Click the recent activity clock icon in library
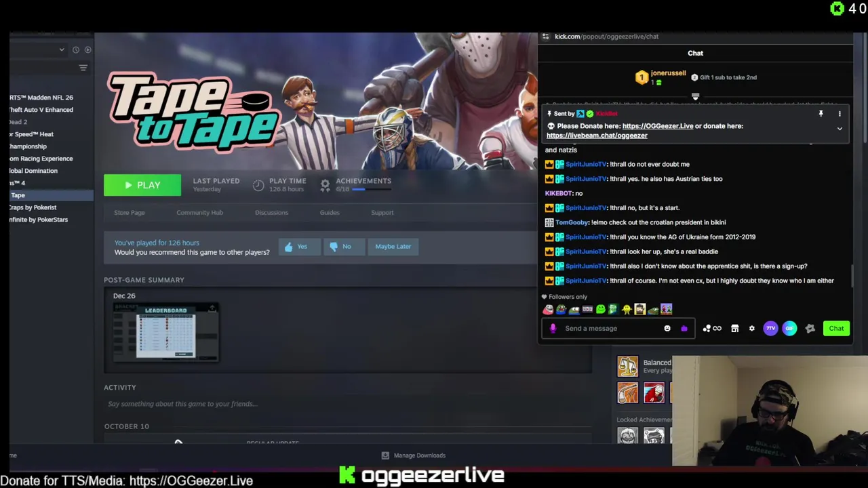Viewport: 868px width, 488px height. click(76, 49)
